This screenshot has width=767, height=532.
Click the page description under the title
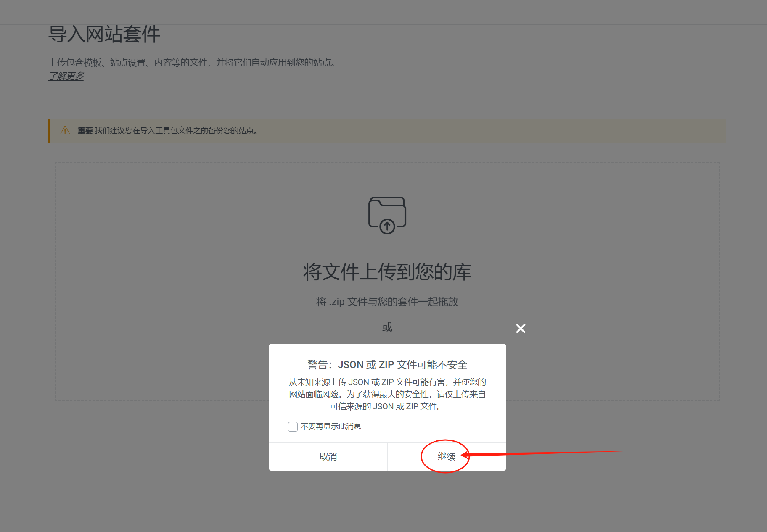pos(192,63)
